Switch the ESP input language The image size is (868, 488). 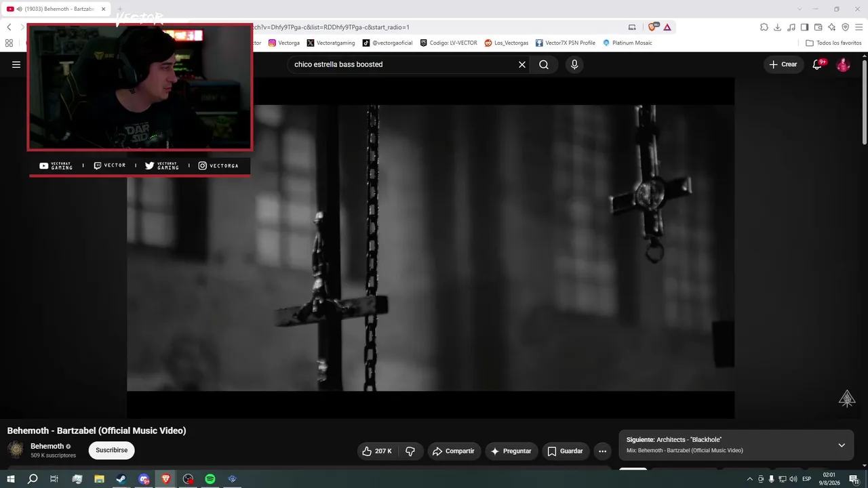(x=807, y=479)
